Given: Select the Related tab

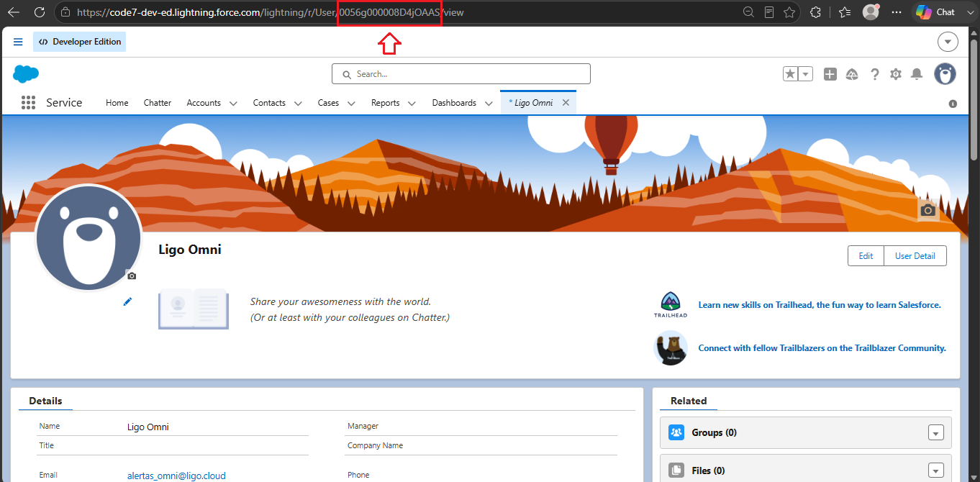Looking at the screenshot, I should [x=689, y=401].
